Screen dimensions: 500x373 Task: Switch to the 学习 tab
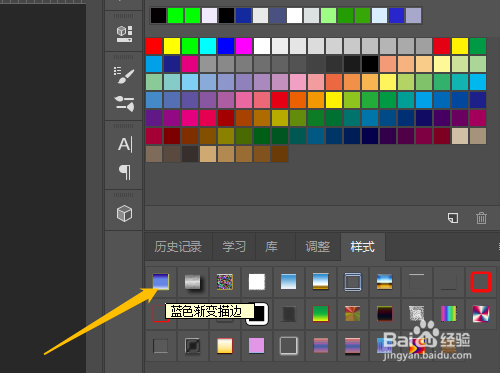pos(234,247)
